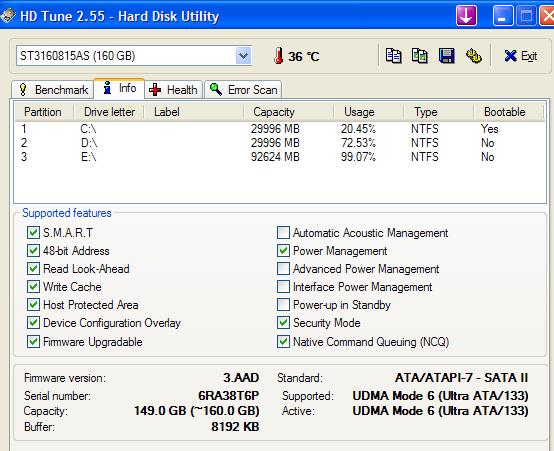Click the Capacity column header
Viewport: 554px width, 451px height.
[x=289, y=112]
